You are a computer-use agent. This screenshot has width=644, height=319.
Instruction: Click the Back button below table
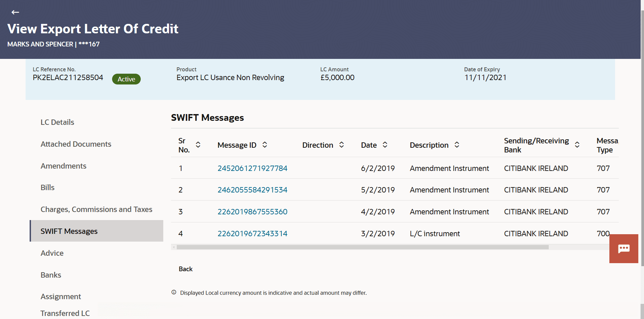185,269
